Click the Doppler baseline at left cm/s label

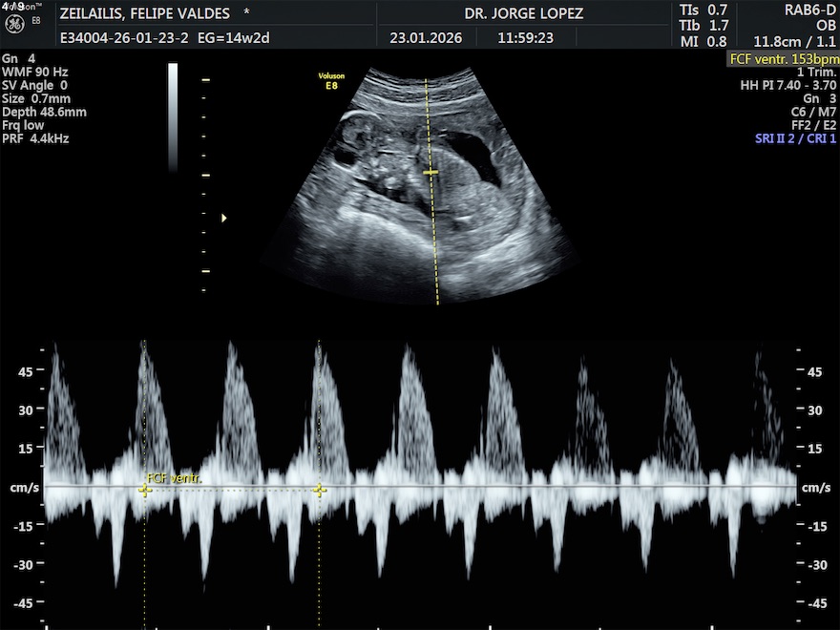pos(25,488)
